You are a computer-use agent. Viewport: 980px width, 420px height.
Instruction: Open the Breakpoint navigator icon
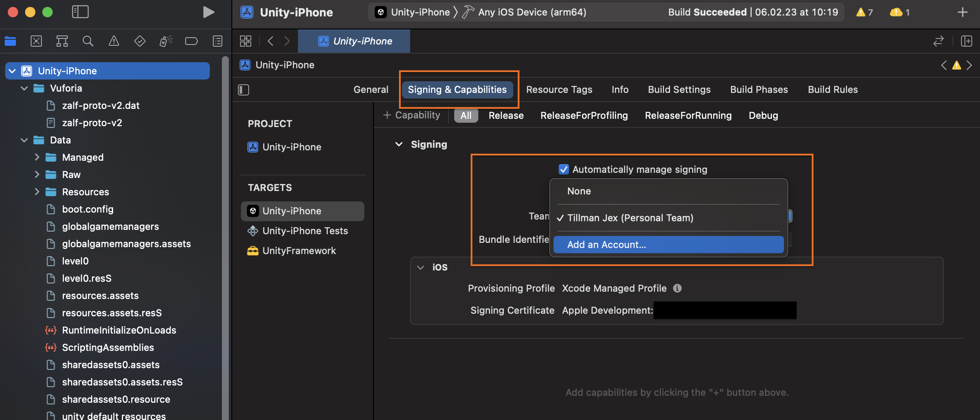coord(191,41)
